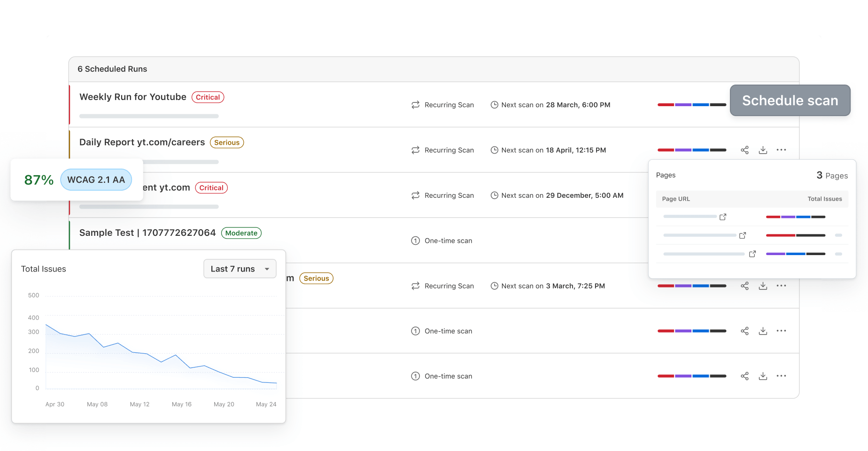
Task: Click the recurring icon on 29 December row
Action: pyautogui.click(x=415, y=195)
